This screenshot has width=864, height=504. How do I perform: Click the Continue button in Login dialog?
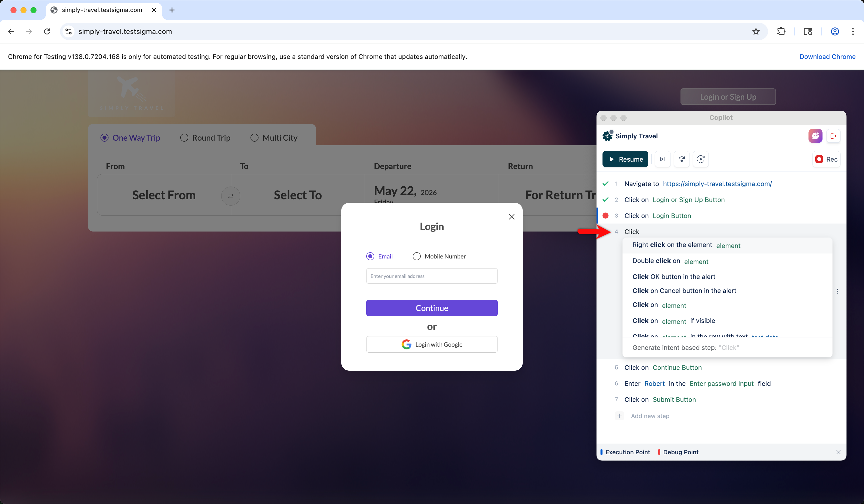tap(432, 308)
